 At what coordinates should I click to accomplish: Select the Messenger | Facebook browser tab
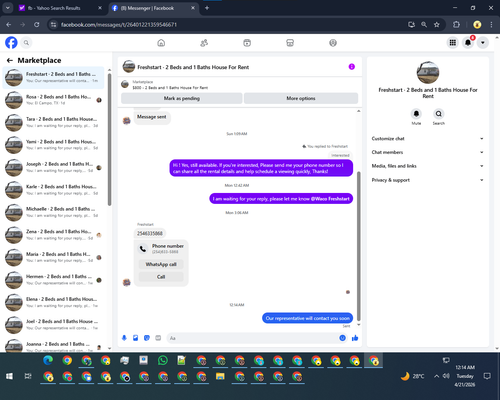tap(153, 8)
